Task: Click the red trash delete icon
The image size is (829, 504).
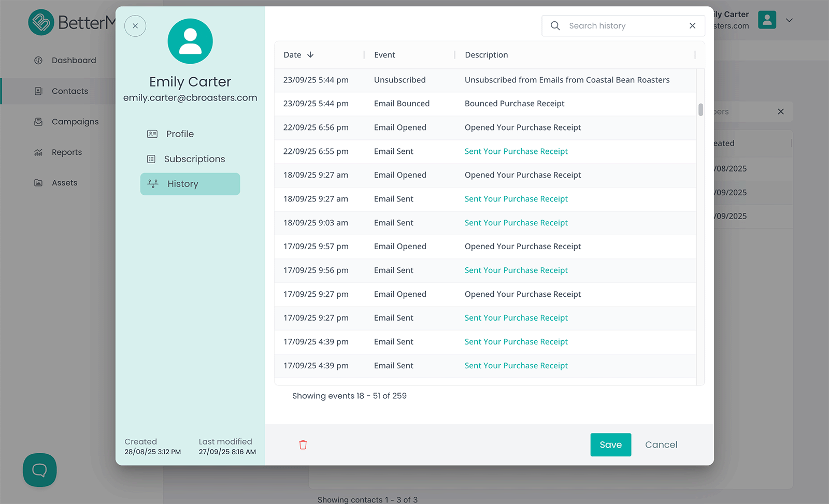Action: pyautogui.click(x=303, y=445)
